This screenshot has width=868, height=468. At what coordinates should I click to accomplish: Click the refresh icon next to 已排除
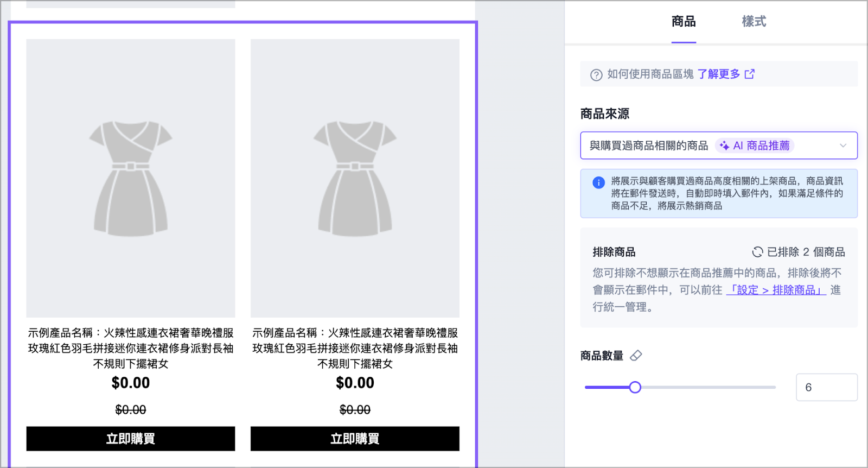click(757, 252)
